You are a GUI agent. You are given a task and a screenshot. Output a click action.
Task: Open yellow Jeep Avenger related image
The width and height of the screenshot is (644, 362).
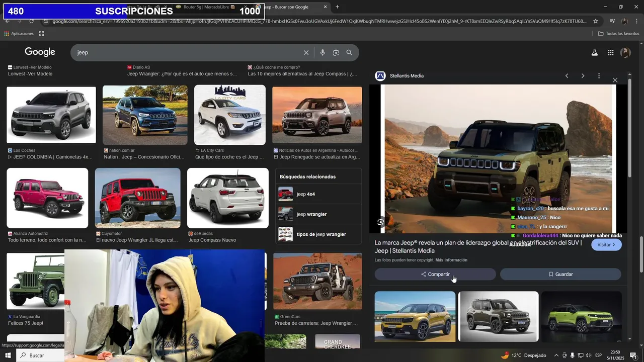(x=415, y=317)
